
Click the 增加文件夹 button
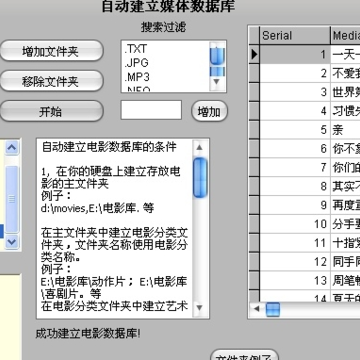(51, 51)
